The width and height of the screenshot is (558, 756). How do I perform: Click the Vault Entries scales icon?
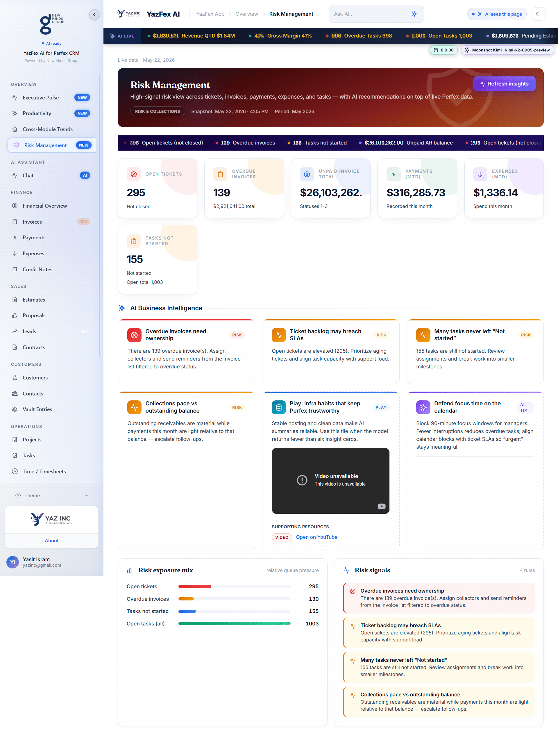15,409
